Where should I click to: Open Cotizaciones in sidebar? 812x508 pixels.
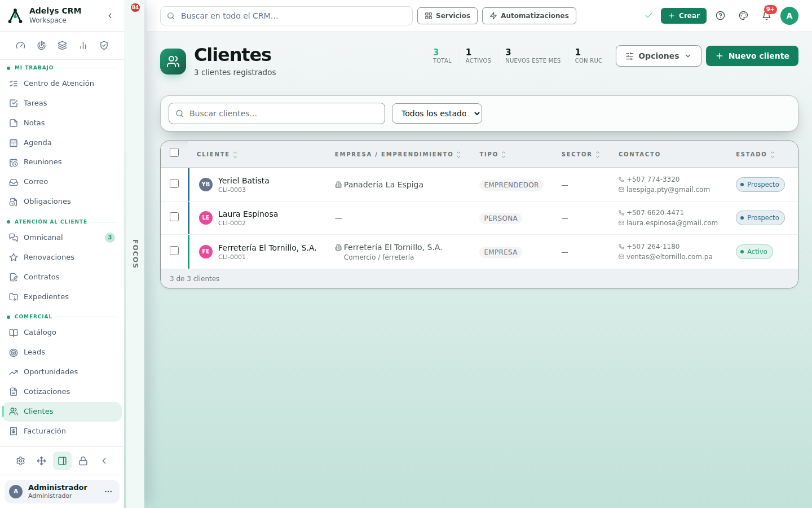62,392
